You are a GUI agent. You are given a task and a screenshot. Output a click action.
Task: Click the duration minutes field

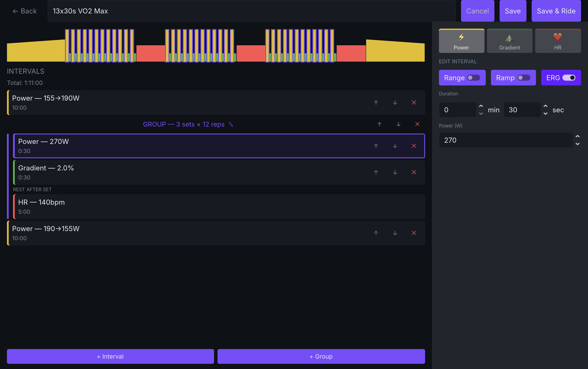click(x=458, y=110)
